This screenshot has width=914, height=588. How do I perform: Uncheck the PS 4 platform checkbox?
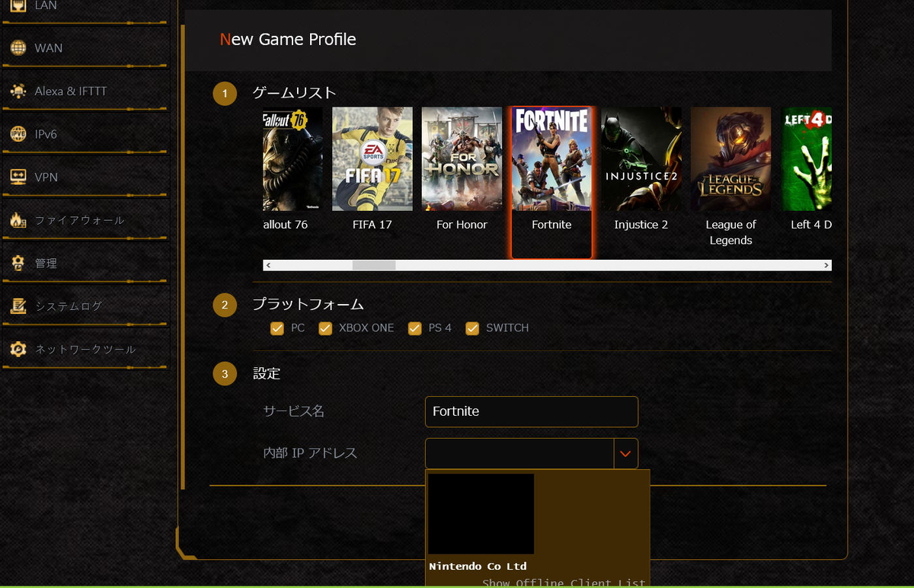click(x=414, y=328)
